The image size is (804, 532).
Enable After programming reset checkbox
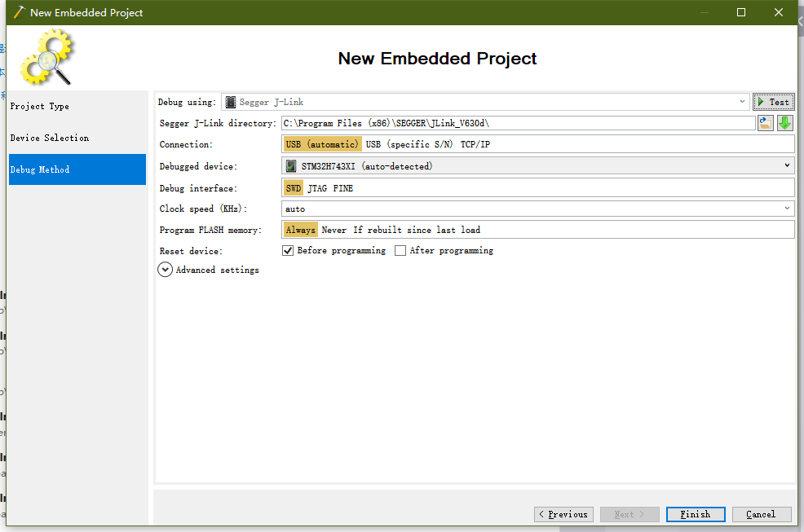click(x=400, y=251)
